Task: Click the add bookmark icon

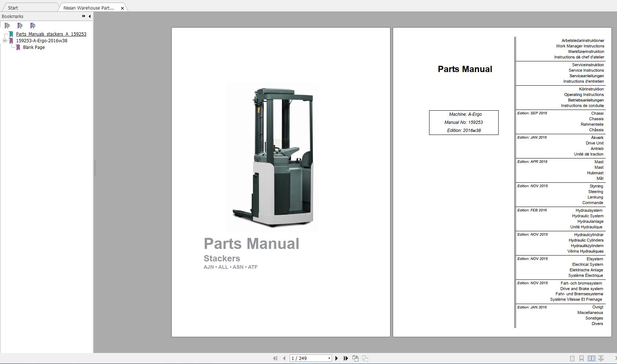Action: tap(20, 26)
